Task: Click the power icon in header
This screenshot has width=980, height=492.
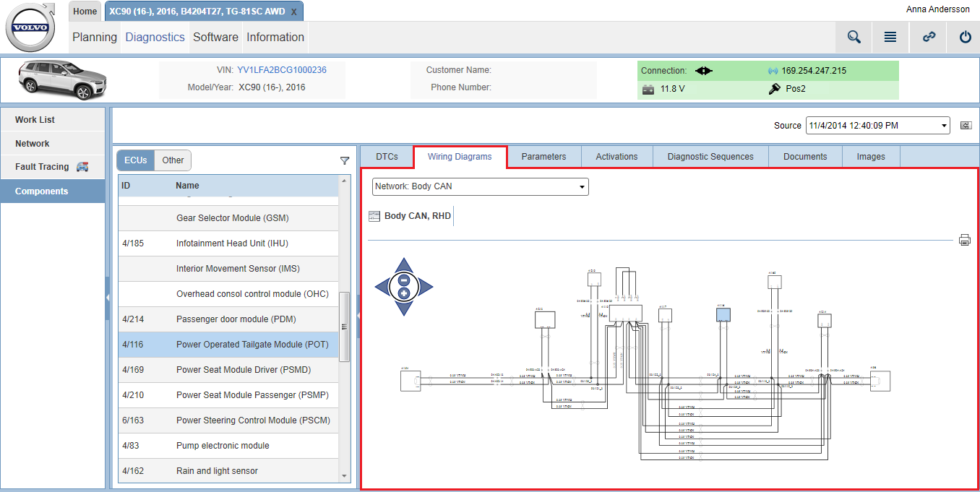Action: (965, 37)
